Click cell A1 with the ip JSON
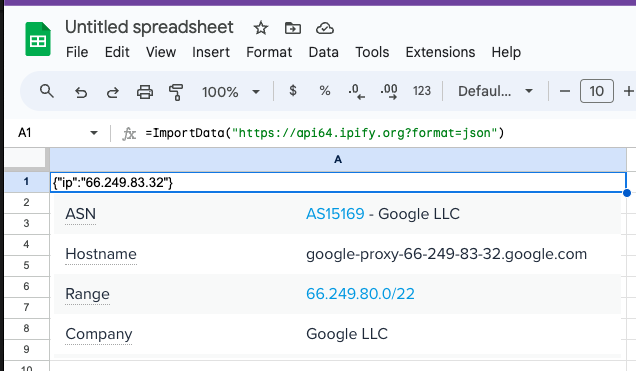 pyautogui.click(x=338, y=182)
